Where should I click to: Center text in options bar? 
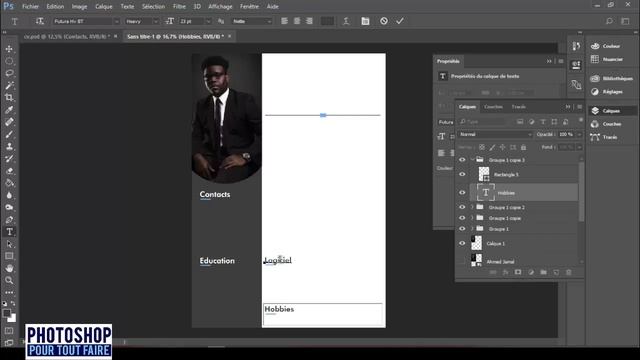coord(297,21)
